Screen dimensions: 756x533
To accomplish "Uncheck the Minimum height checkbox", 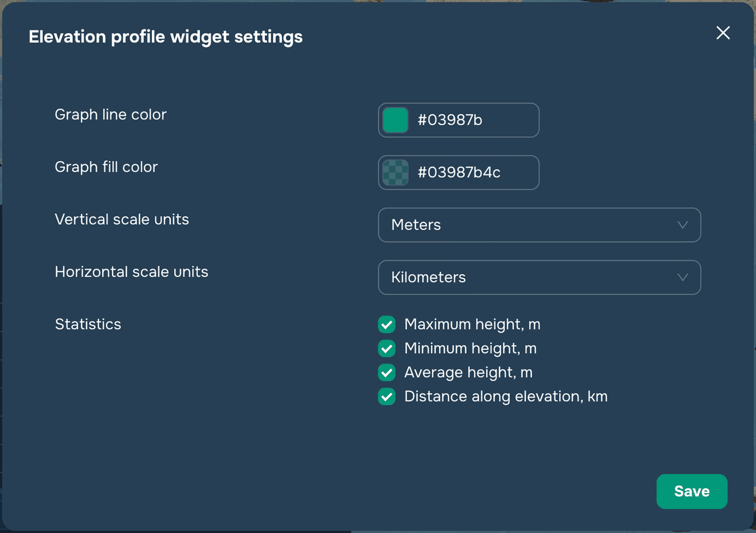I will click(386, 349).
